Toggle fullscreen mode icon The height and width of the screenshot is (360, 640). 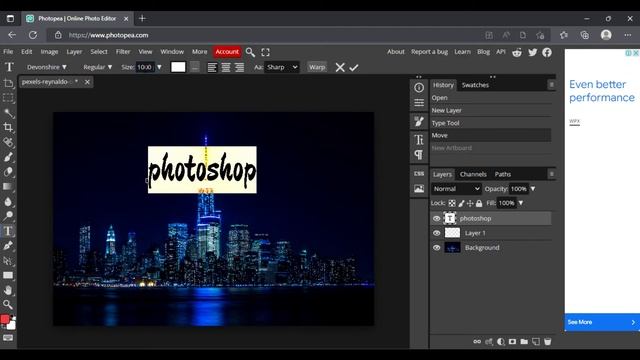(x=265, y=52)
